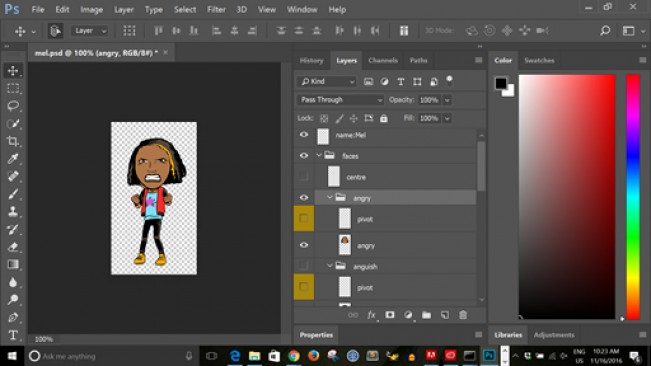This screenshot has height=366, width=651.
Task: Click the angry layer thumbnail
Action: coord(345,245)
